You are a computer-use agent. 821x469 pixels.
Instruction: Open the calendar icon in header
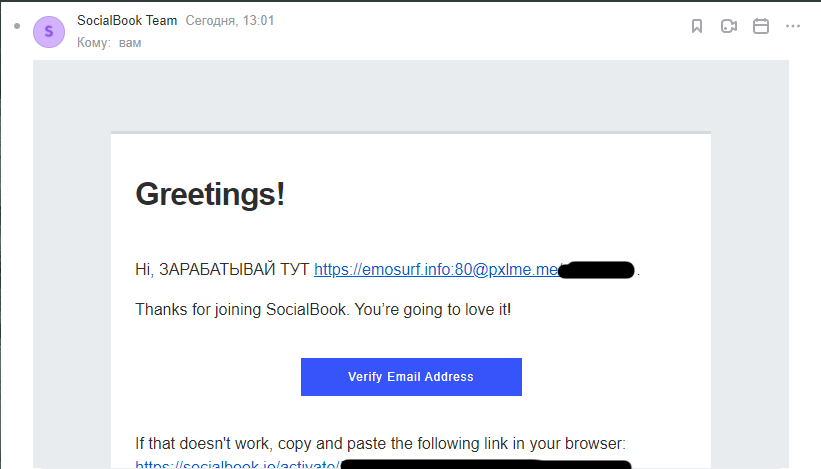(760, 26)
